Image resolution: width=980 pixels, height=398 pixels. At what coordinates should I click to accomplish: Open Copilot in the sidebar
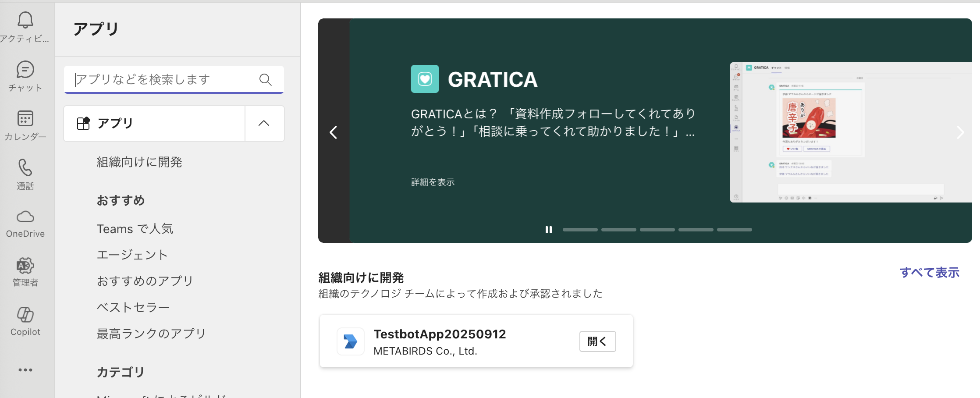25,315
